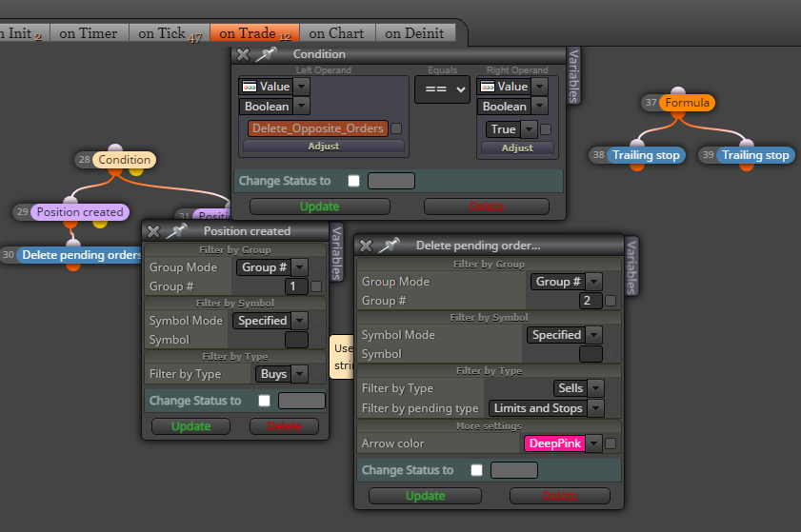Viewport: 801px width, 532px height.
Task: Open the on Chart tab
Action: pos(336,33)
